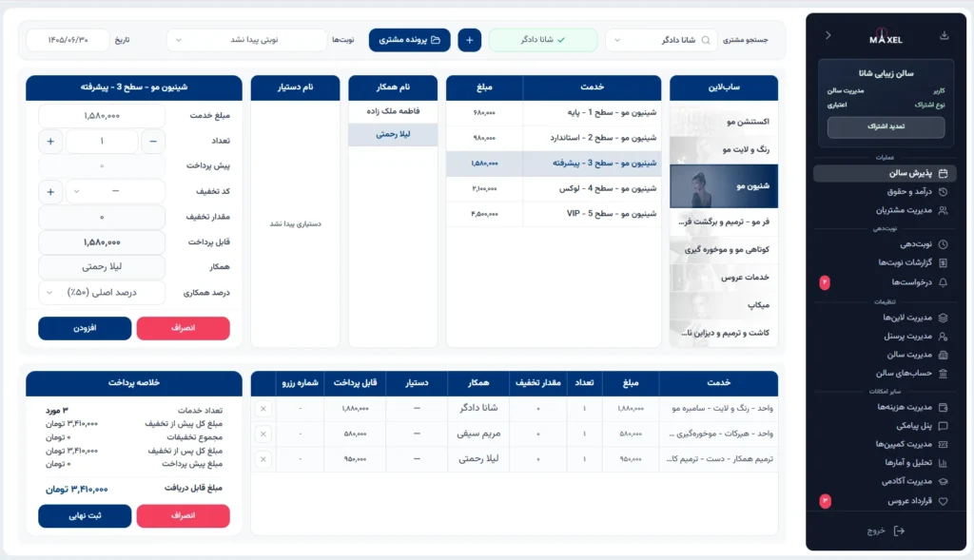Click the person icon beside مدیریت پرسنل
This screenshot has height=560, width=974.
943,337
